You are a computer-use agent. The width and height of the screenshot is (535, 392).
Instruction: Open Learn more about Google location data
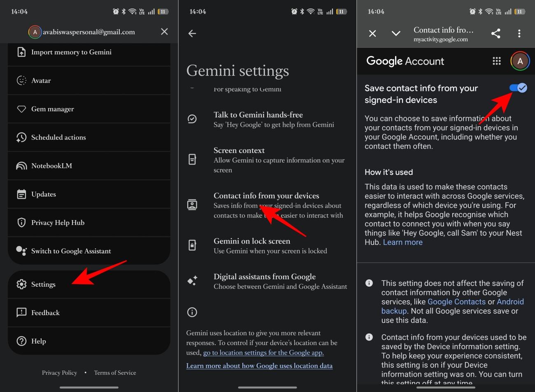coord(259,366)
